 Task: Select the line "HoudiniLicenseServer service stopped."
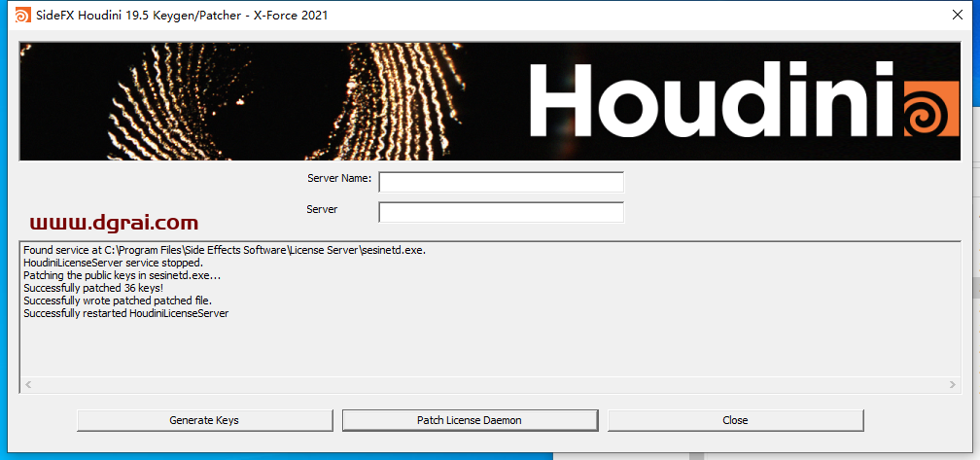pyautogui.click(x=113, y=263)
